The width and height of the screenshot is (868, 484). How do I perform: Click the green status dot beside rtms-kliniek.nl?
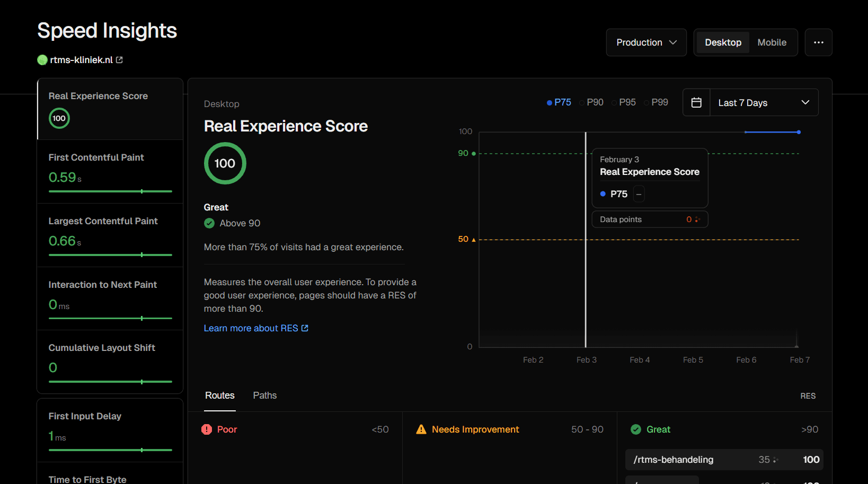pos(42,60)
